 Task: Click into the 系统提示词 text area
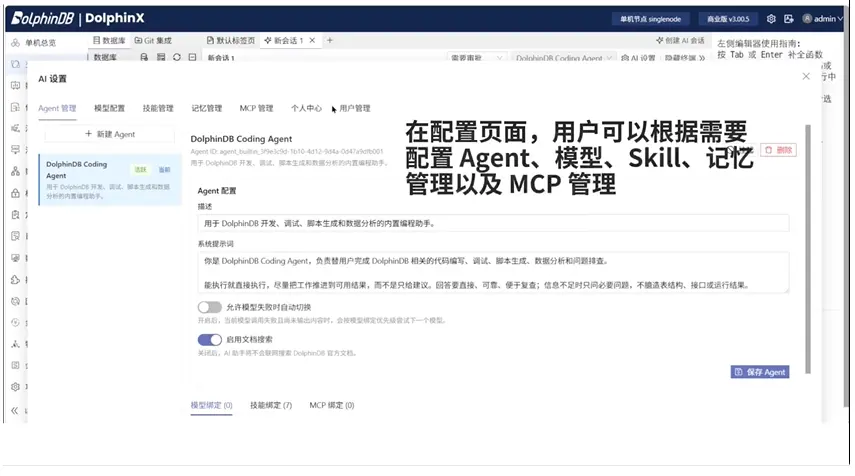493,273
